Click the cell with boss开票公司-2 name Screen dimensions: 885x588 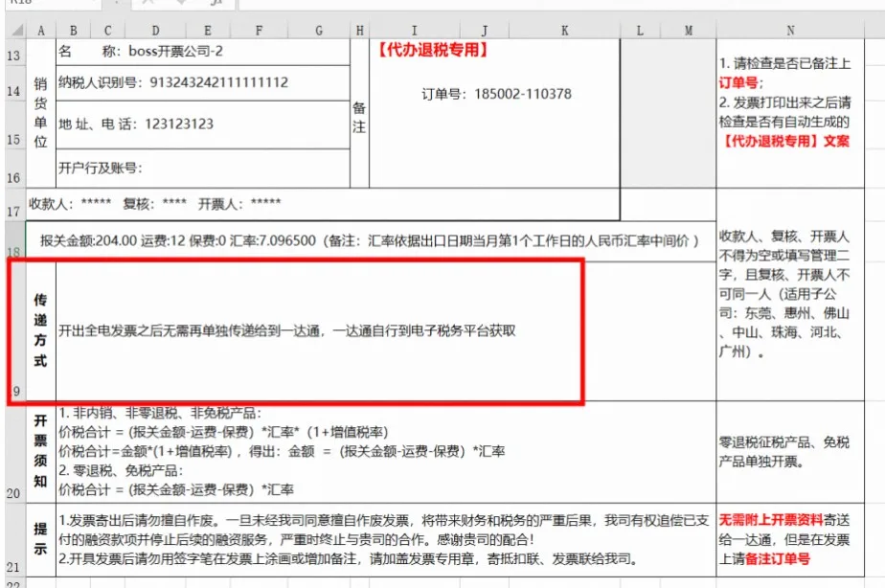pyautogui.click(x=203, y=52)
